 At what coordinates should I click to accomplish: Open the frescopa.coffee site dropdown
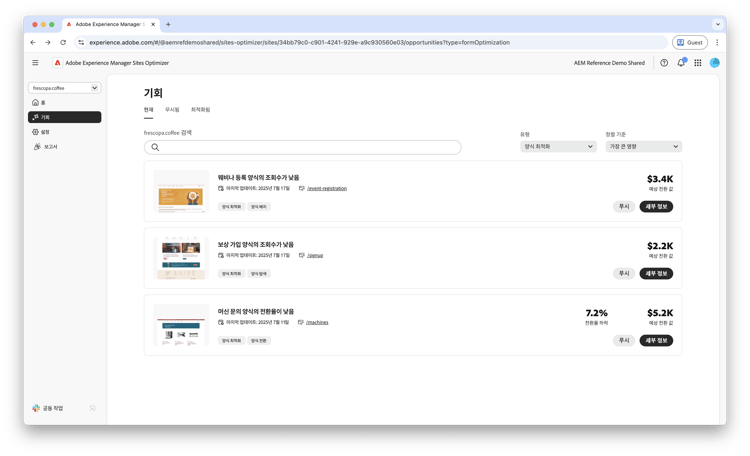point(65,88)
